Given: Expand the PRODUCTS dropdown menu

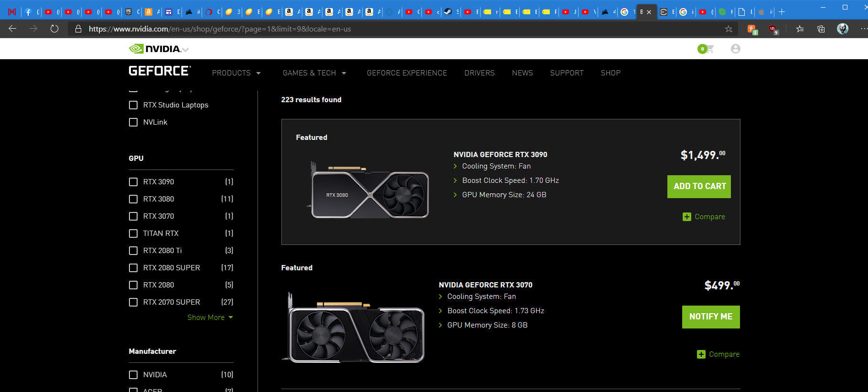Looking at the screenshot, I should tap(236, 73).
